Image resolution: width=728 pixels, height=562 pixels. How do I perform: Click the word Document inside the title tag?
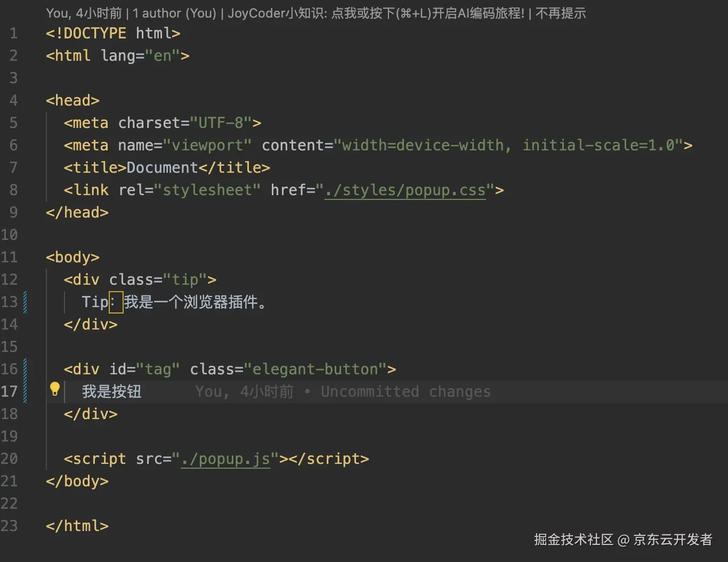click(x=163, y=168)
